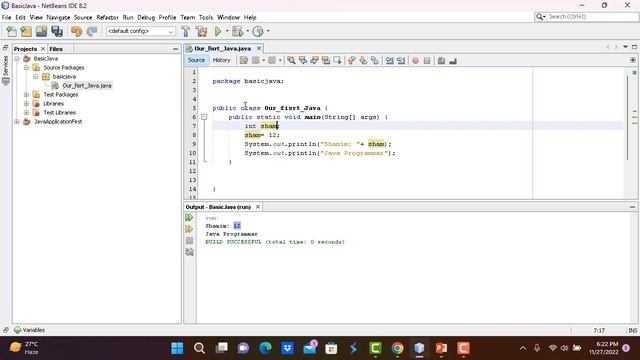This screenshot has width=640, height=360.
Task: Click the Debug Project icon
Action: 237,31
